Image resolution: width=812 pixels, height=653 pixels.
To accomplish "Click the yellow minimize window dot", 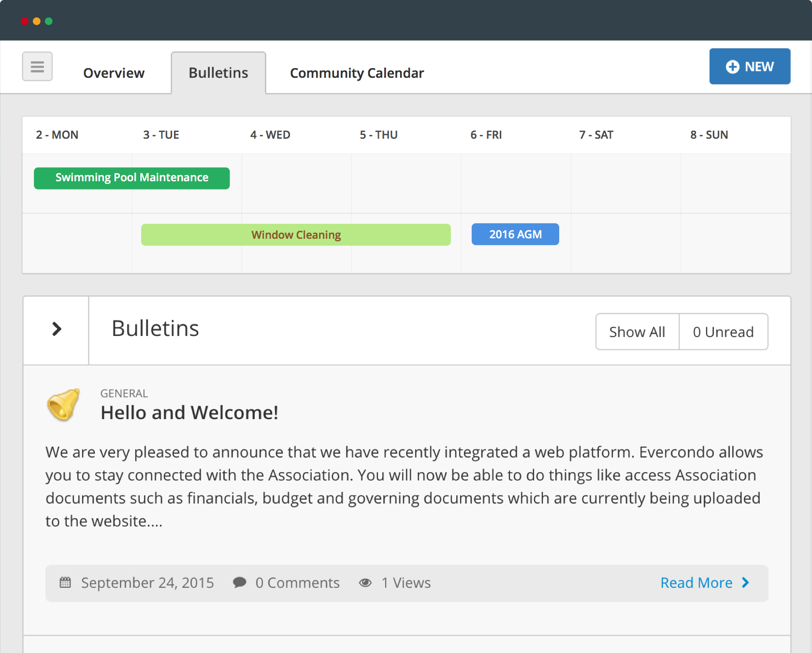I will coord(37,21).
